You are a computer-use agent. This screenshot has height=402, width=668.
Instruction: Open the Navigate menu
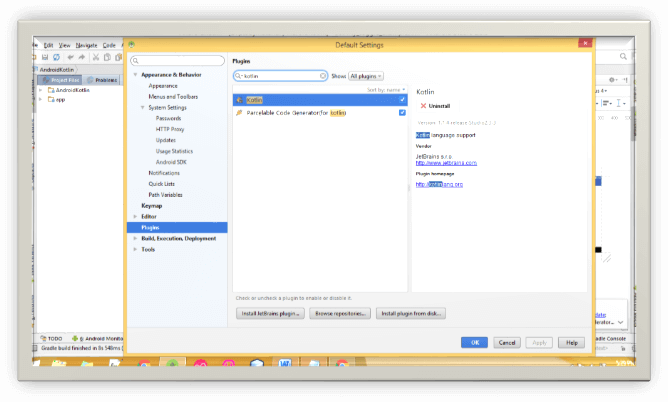point(86,45)
